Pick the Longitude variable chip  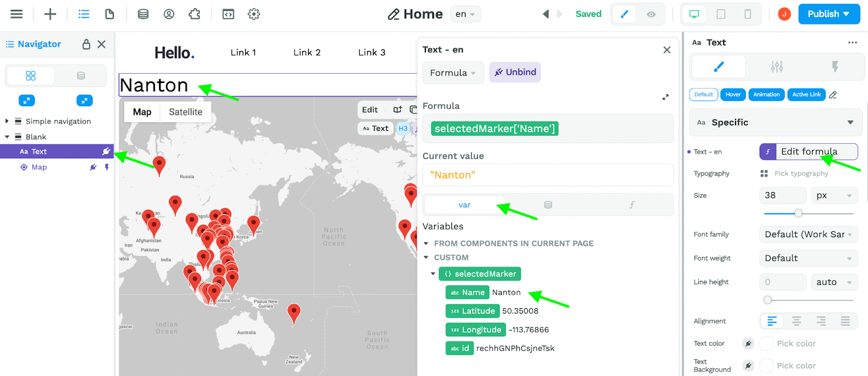point(475,330)
